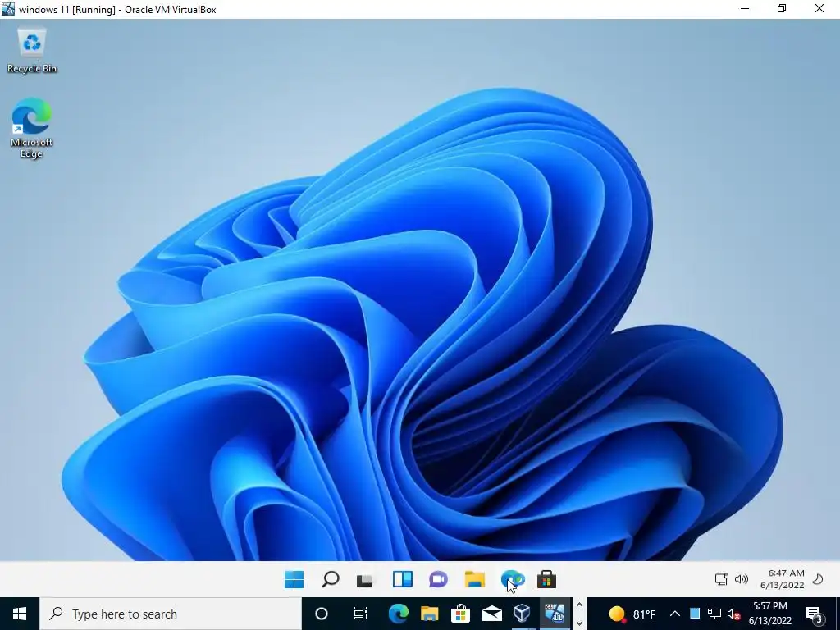Open host Task View button
The image size is (840, 630).
pos(361,614)
